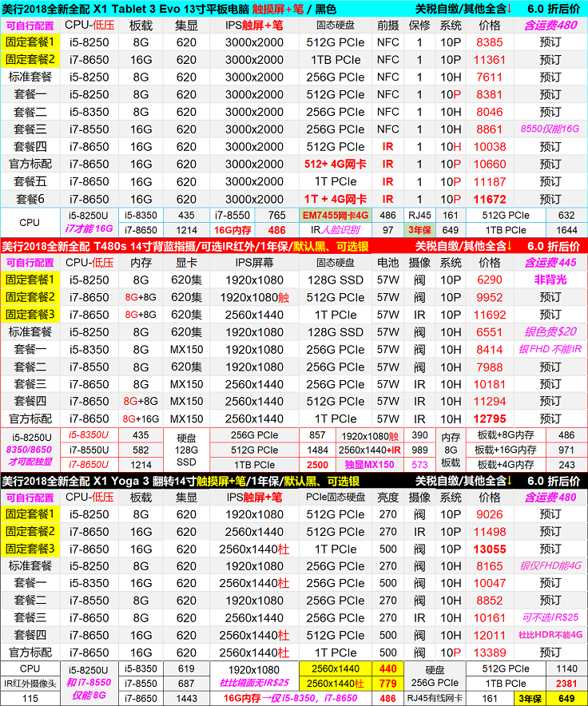This screenshot has width=588, height=706.
Task: Click the yellow 2381 price cell
Action: pos(566,684)
